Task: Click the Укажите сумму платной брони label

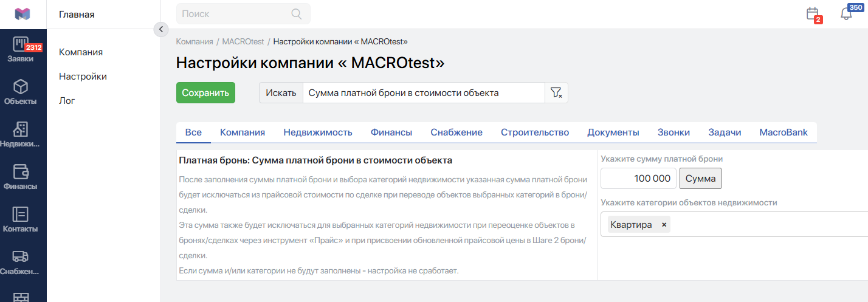Action: pos(661,159)
